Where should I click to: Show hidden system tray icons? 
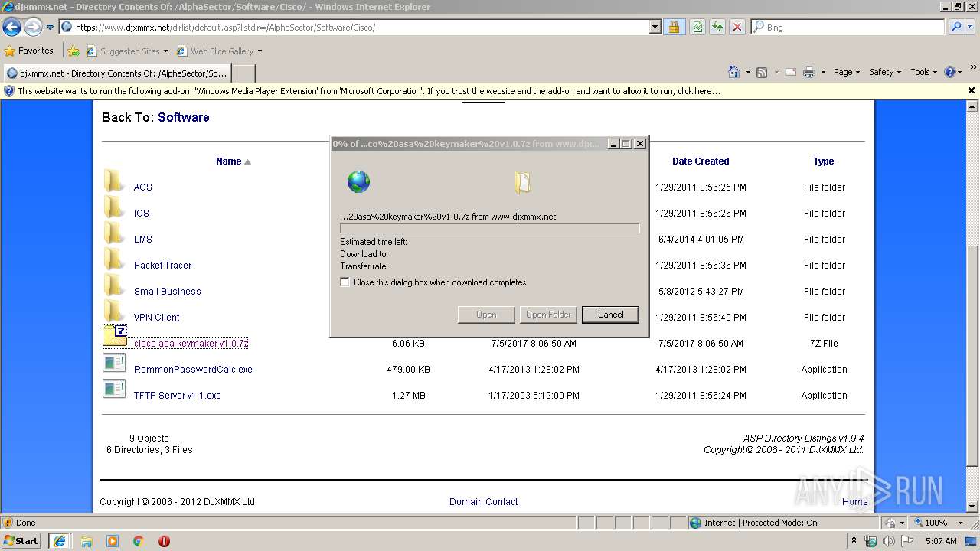point(854,541)
